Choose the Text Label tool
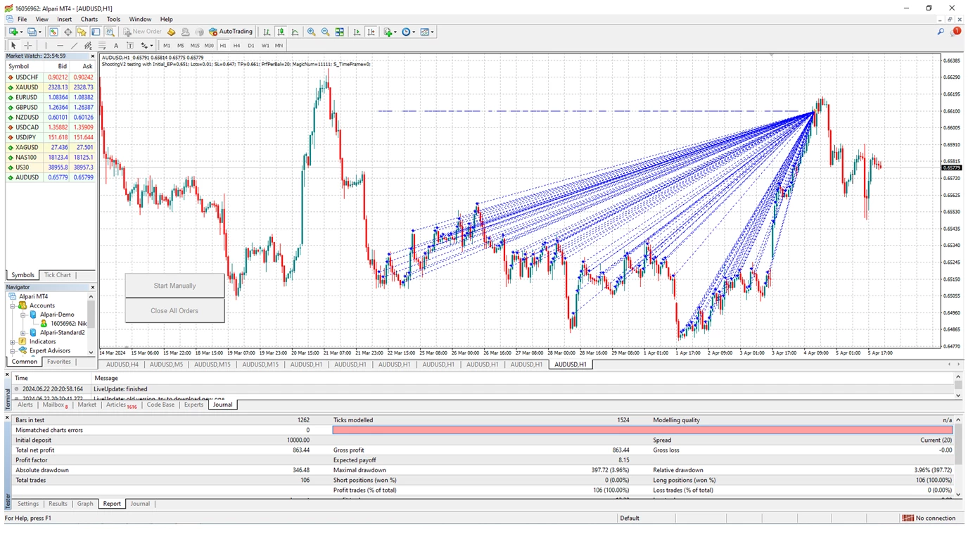 pyautogui.click(x=130, y=46)
